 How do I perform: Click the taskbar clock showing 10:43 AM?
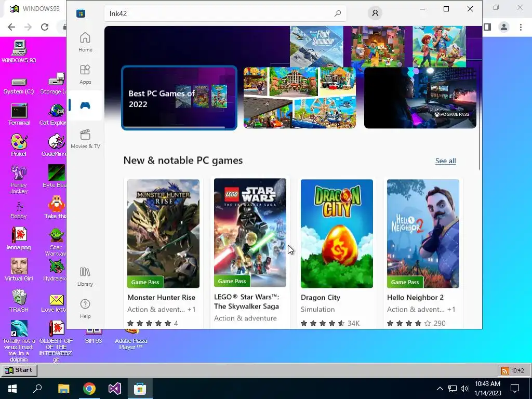pos(487,389)
